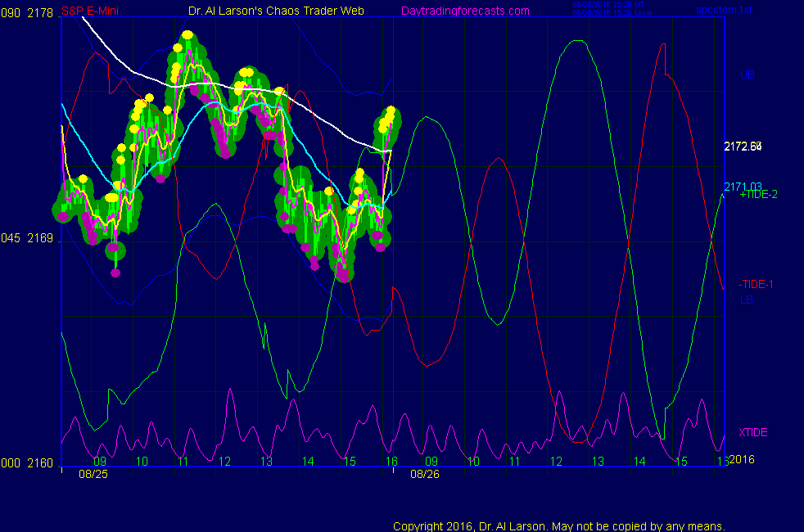The width and height of the screenshot is (804, 532).
Task: Click the '08/25/2016 20:20 UT' timestamp
Action: tap(608, 5)
